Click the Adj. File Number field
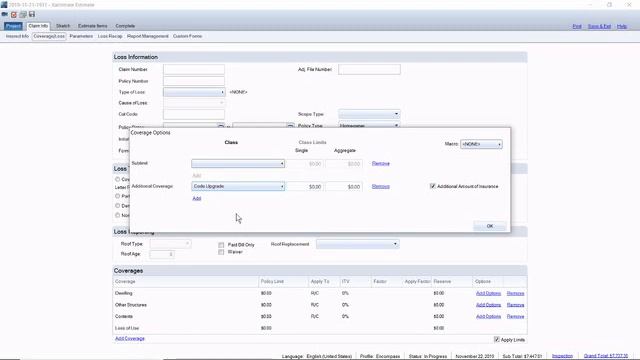This screenshot has height=360, width=640. pos(369,70)
